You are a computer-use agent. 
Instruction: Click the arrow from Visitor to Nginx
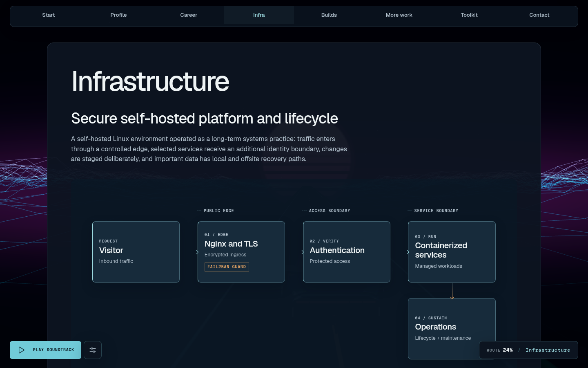(189, 252)
